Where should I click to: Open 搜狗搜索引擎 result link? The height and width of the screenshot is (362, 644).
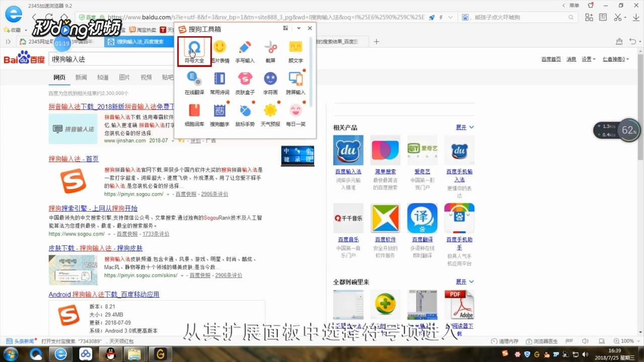click(93, 208)
